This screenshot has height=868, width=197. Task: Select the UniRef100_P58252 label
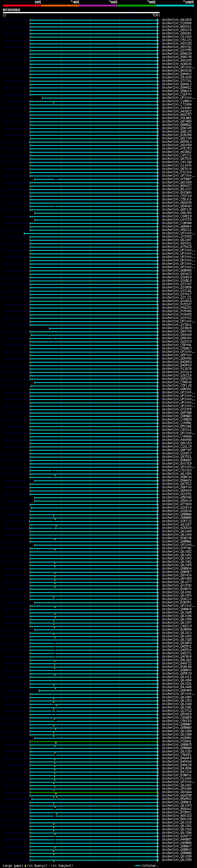point(177,308)
